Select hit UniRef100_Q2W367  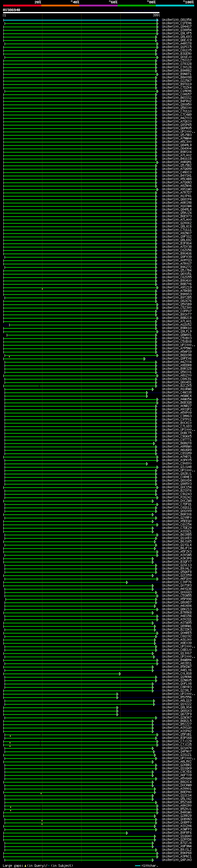pyautogui.click(x=176, y=717)
